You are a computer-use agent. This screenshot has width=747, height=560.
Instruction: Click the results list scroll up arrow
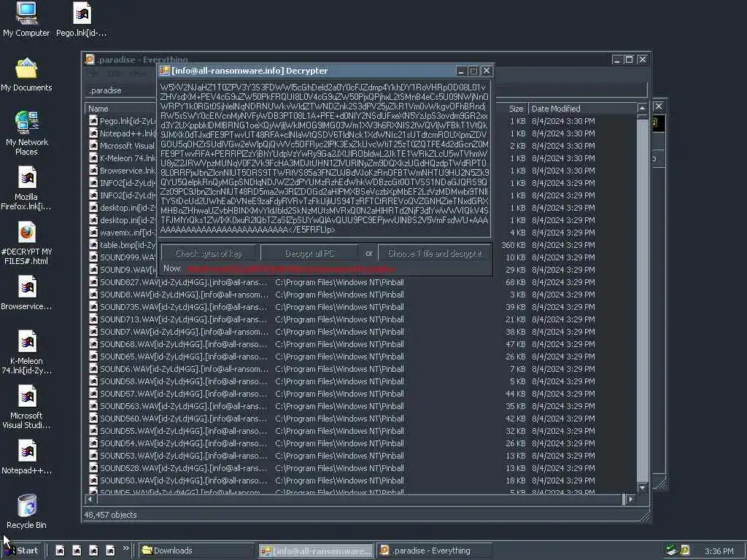642,109
